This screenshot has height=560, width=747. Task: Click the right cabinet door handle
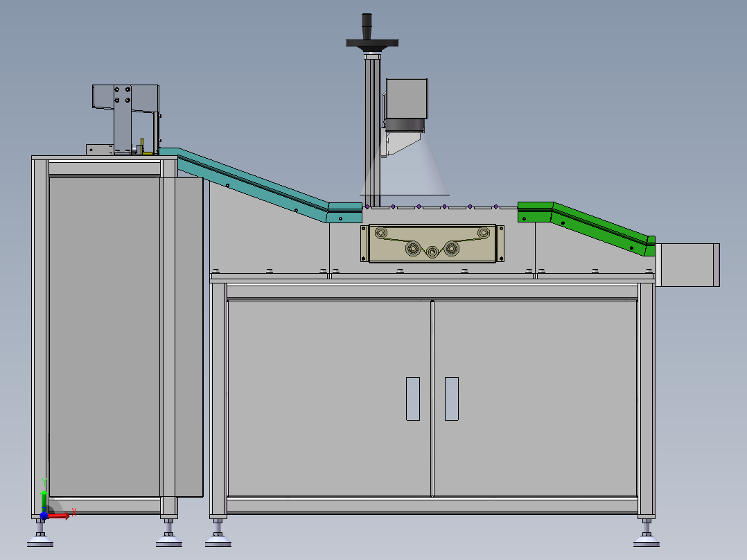pyautogui.click(x=452, y=399)
